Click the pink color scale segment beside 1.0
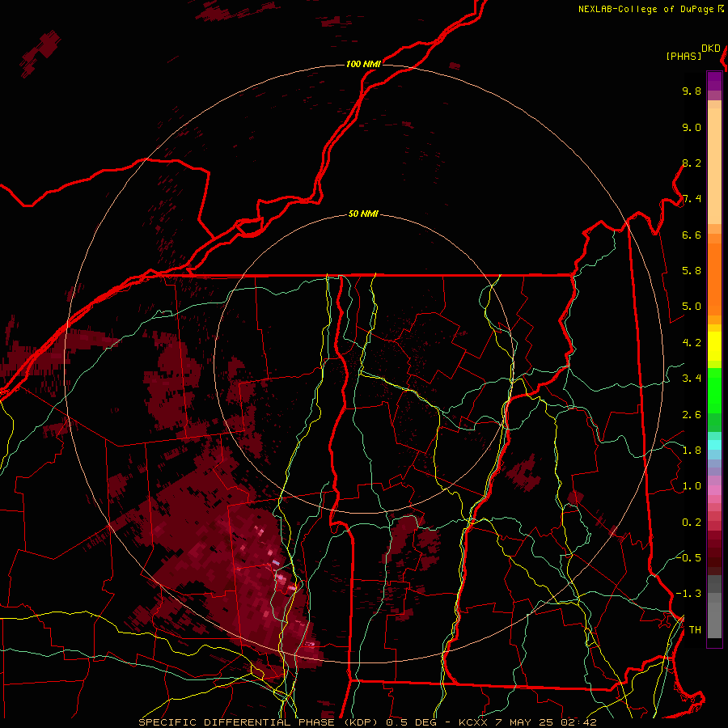The height and width of the screenshot is (728, 728). coord(714,490)
